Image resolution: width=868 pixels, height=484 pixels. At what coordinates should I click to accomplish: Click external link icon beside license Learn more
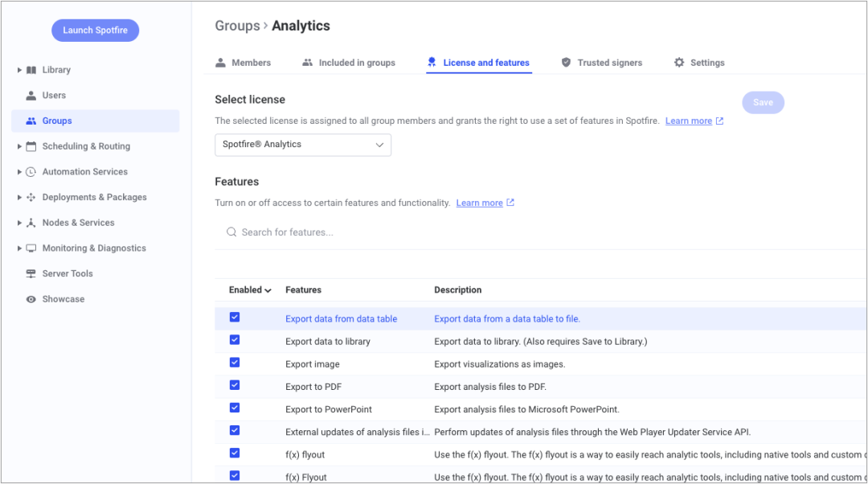(x=719, y=121)
